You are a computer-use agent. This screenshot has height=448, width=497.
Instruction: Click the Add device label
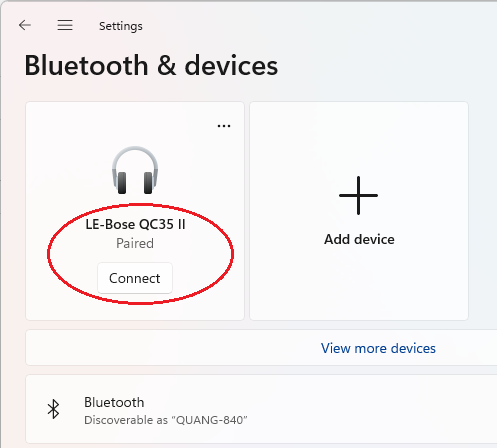pos(359,239)
